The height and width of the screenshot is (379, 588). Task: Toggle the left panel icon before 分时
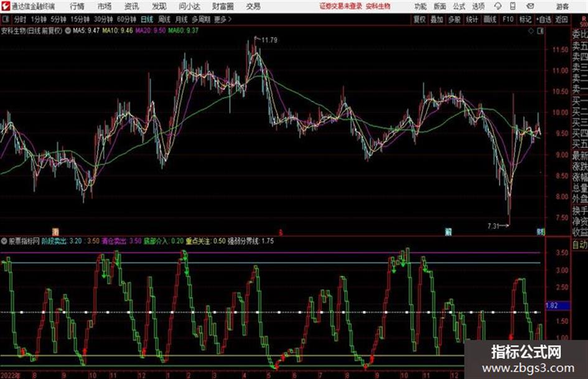(6, 19)
